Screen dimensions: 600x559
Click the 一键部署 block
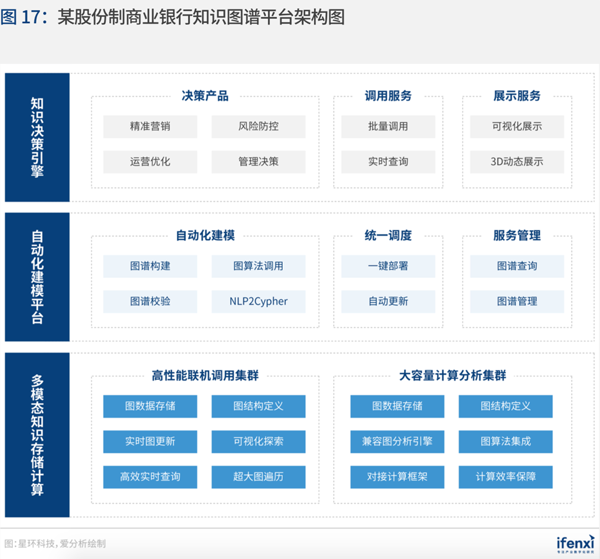388,266
